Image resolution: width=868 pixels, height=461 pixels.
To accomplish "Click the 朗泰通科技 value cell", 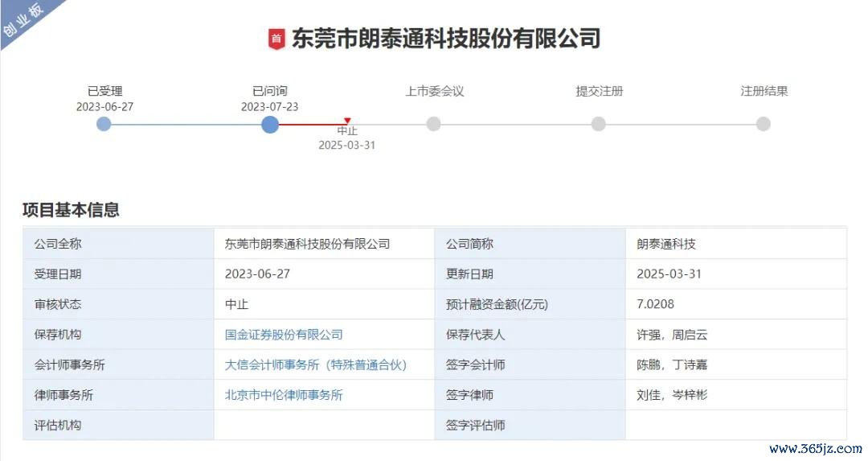I will 736,244.
